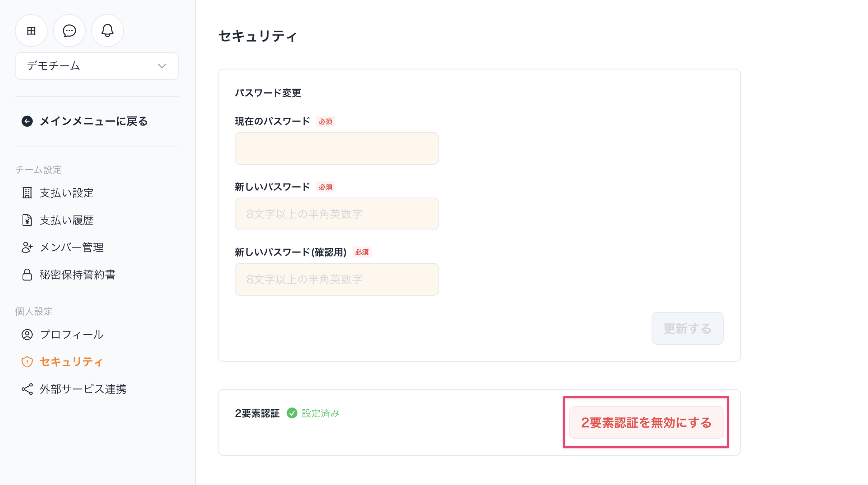Click the yen document icon for 支払い履歴
This screenshot has width=868, height=485.
(x=27, y=220)
